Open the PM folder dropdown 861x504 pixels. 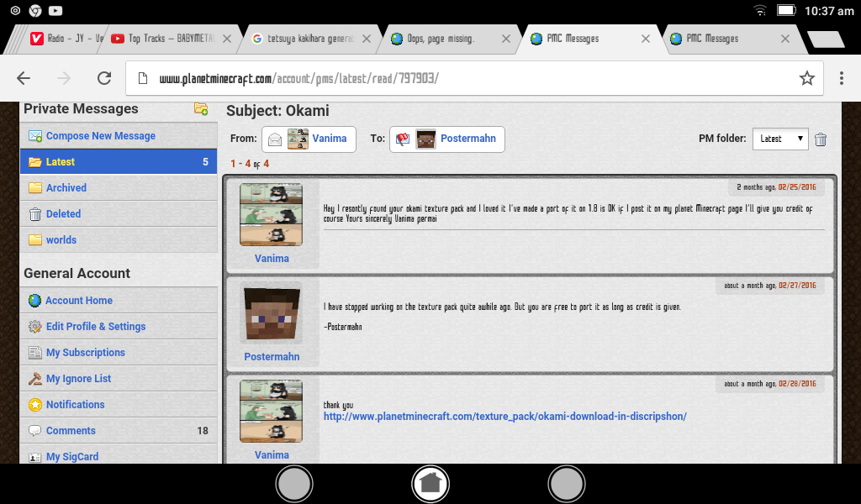[x=779, y=139]
